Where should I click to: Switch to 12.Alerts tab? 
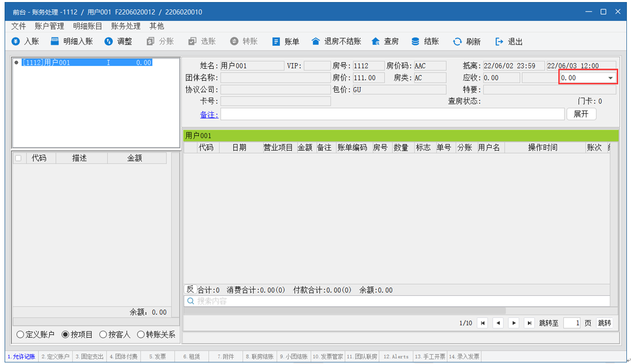pyautogui.click(x=396, y=356)
